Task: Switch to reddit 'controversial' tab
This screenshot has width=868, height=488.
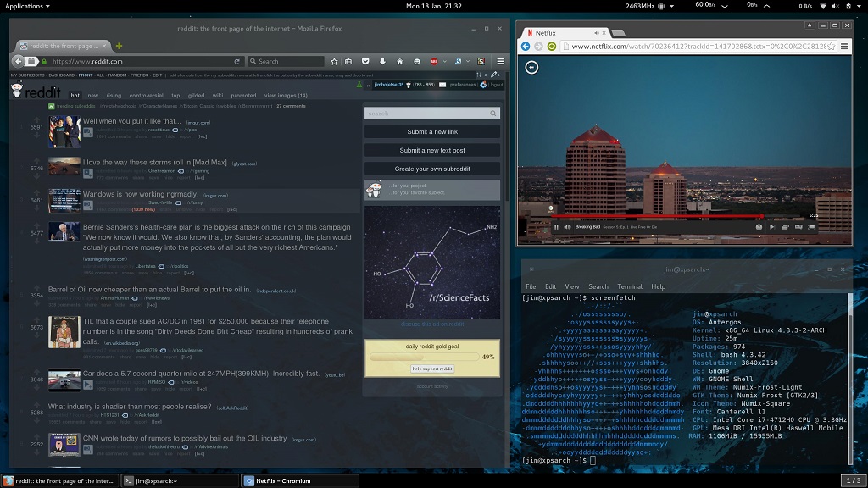Action: pyautogui.click(x=146, y=96)
